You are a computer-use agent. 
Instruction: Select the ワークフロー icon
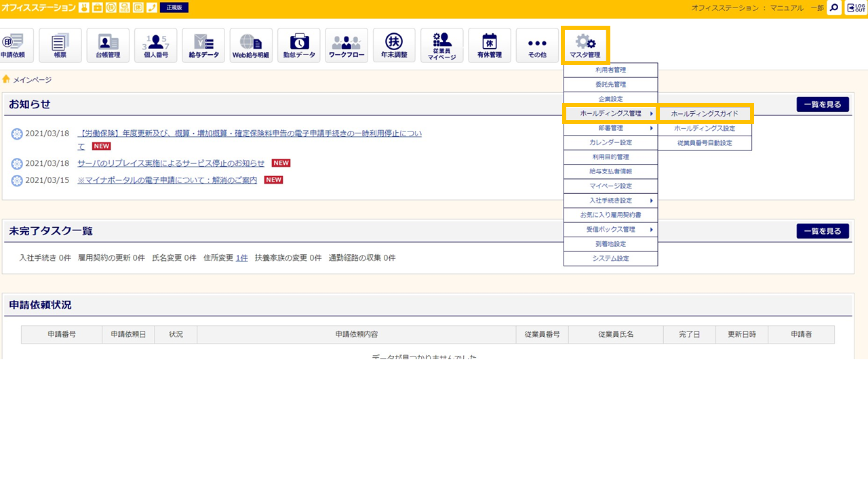click(x=347, y=45)
